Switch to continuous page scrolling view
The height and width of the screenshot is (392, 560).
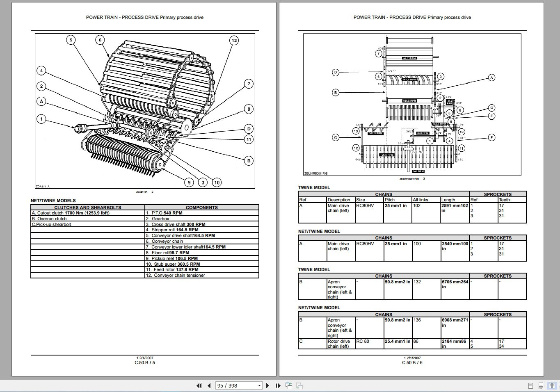click(541, 386)
